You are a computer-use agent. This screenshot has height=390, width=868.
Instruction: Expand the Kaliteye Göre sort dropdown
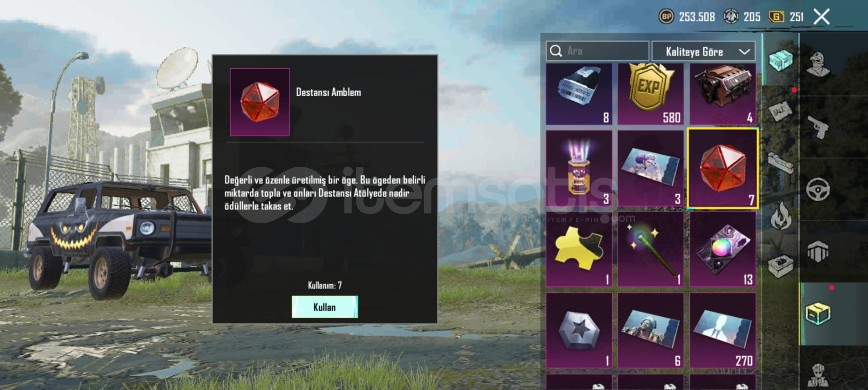point(703,52)
